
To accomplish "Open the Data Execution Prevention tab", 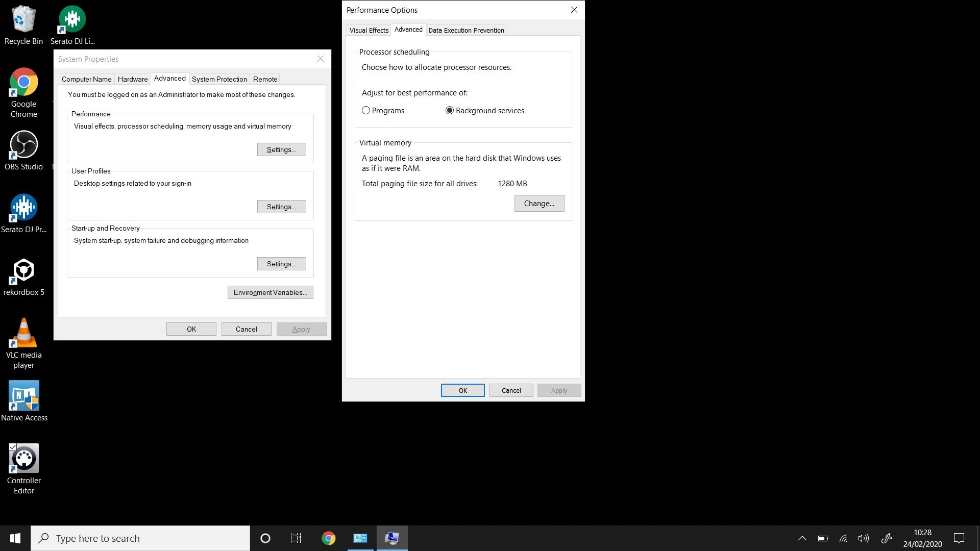I will point(466,30).
